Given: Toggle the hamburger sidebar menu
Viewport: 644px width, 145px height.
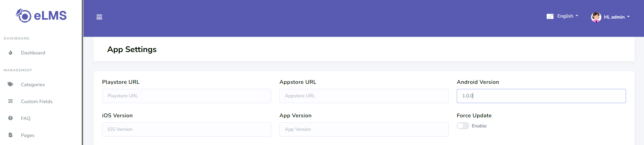Looking at the screenshot, I should pos(99,17).
